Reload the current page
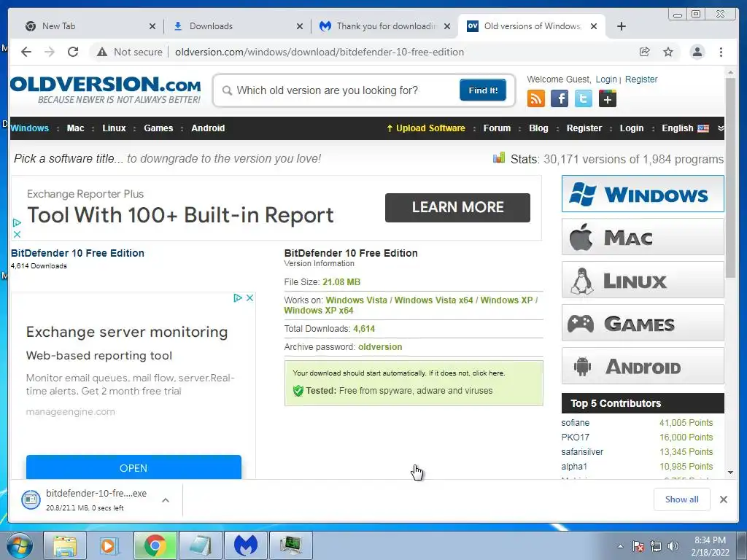The width and height of the screenshot is (747, 560). pyautogui.click(x=73, y=52)
